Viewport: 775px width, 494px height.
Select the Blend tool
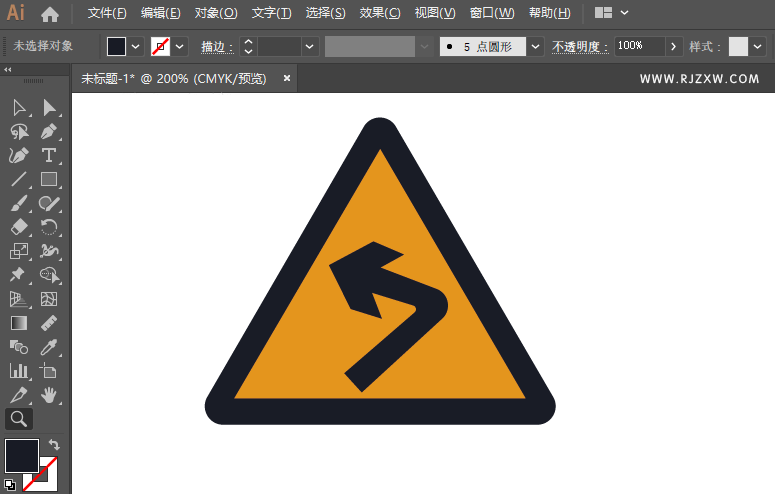(19, 347)
